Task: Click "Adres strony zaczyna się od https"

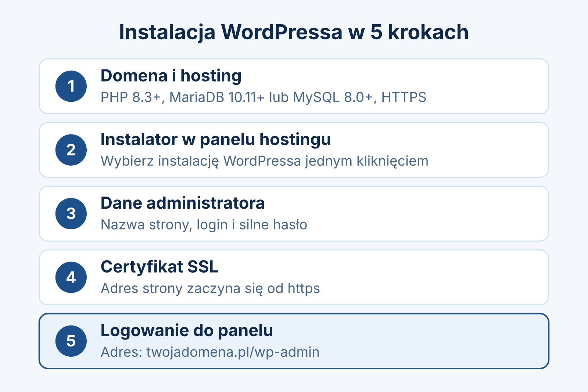Action: [210, 289]
